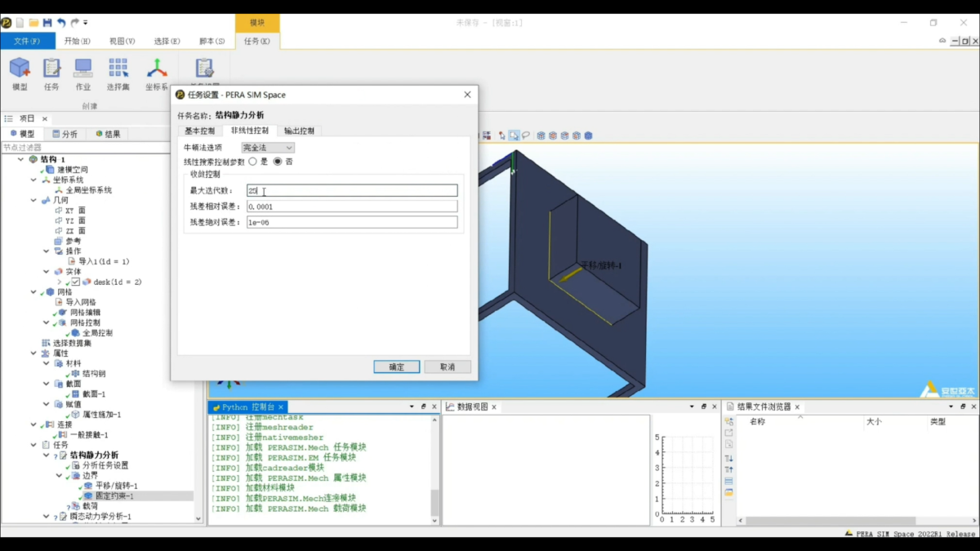Switch to the 视图(V) ribbon tab
The width and height of the screenshot is (980, 551).
122,41
